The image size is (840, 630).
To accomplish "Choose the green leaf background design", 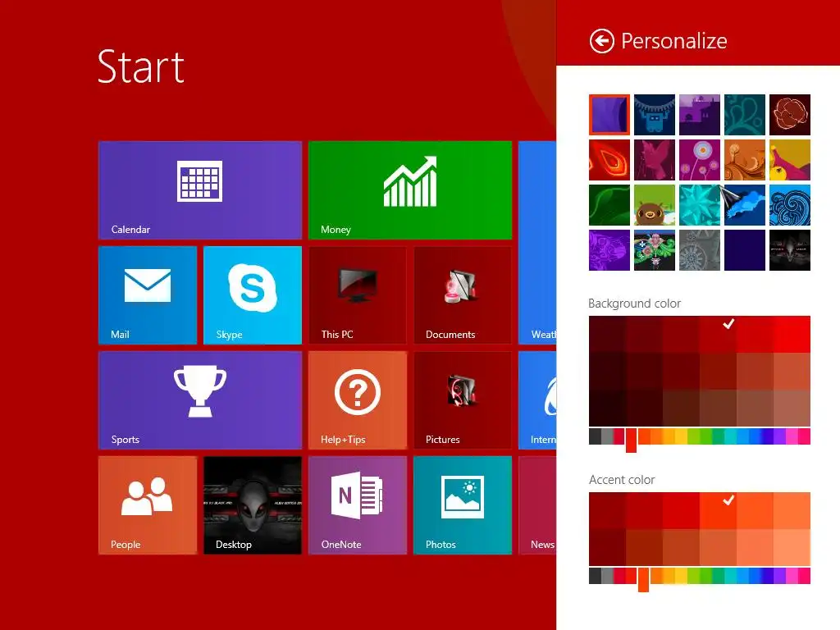I will pyautogui.click(x=609, y=205).
